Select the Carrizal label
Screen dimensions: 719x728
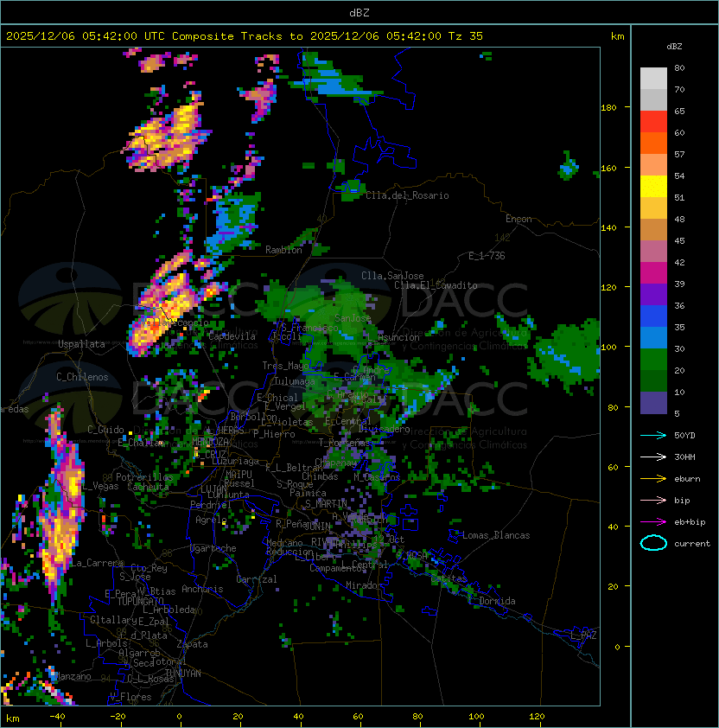[257, 579]
